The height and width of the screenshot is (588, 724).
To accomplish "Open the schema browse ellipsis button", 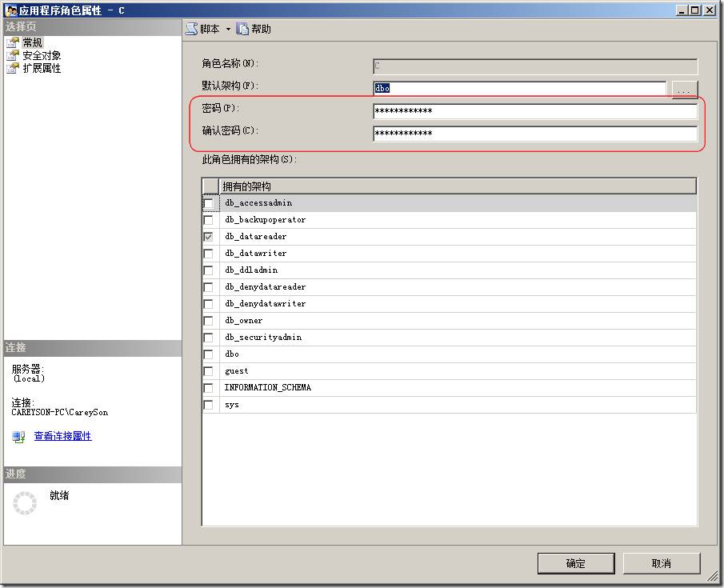I will [684, 89].
